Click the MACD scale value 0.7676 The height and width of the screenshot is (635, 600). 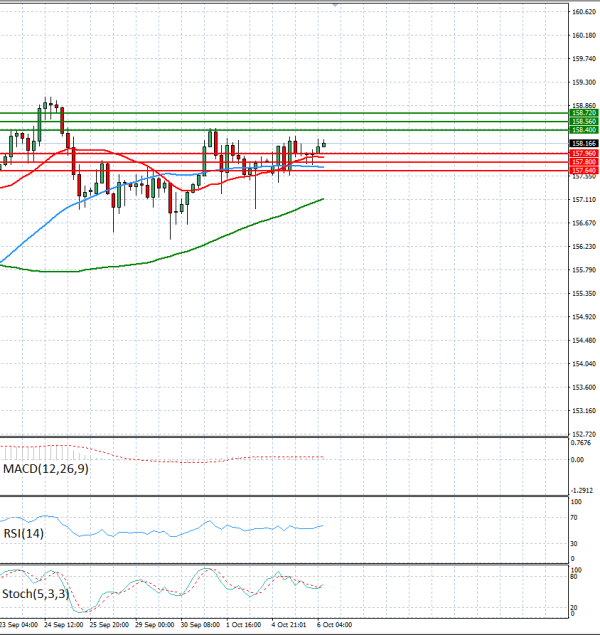pos(581,443)
